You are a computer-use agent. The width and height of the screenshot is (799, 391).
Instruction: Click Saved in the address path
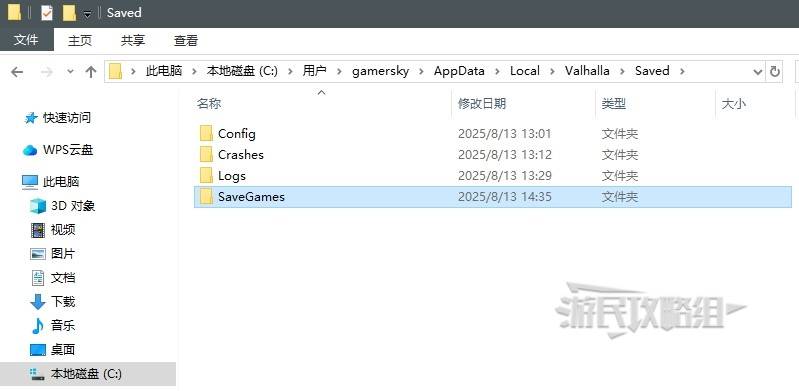tap(652, 71)
